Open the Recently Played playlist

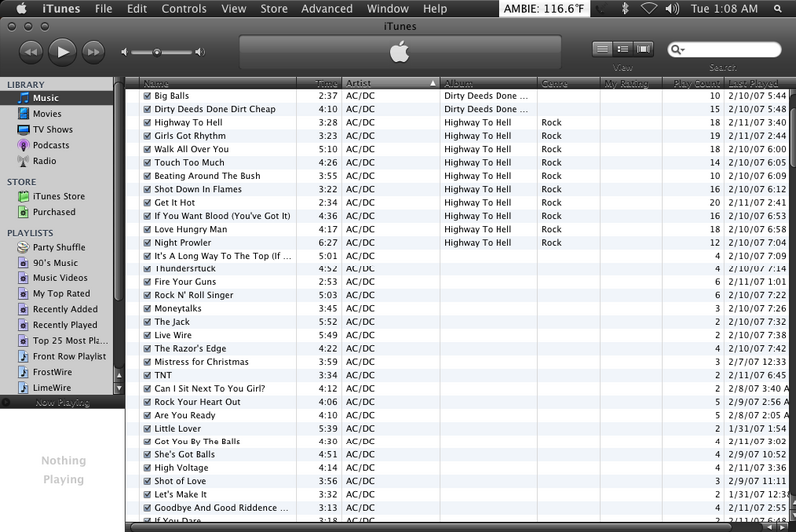(57, 325)
